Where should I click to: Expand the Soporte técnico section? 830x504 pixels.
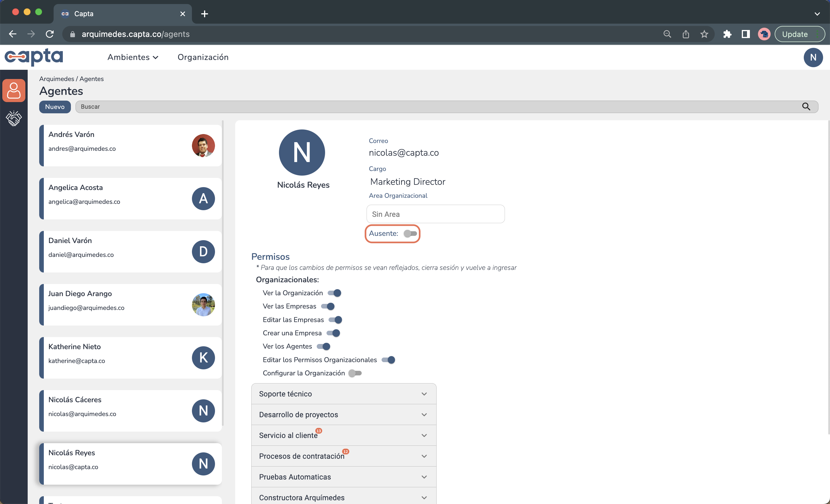coord(344,394)
